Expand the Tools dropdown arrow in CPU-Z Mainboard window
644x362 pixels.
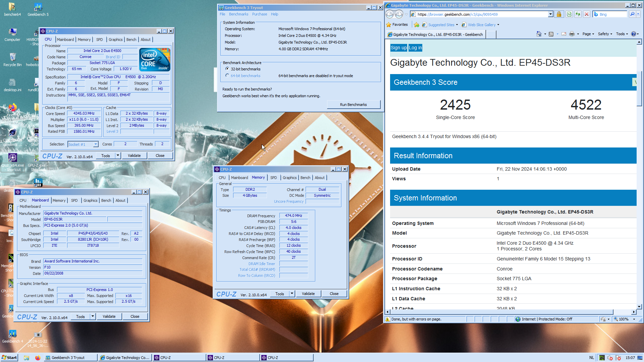pos(93,316)
